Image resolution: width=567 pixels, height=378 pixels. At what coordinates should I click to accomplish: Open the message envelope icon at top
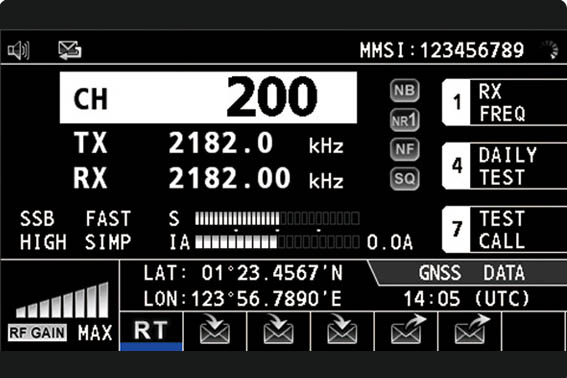click(70, 50)
